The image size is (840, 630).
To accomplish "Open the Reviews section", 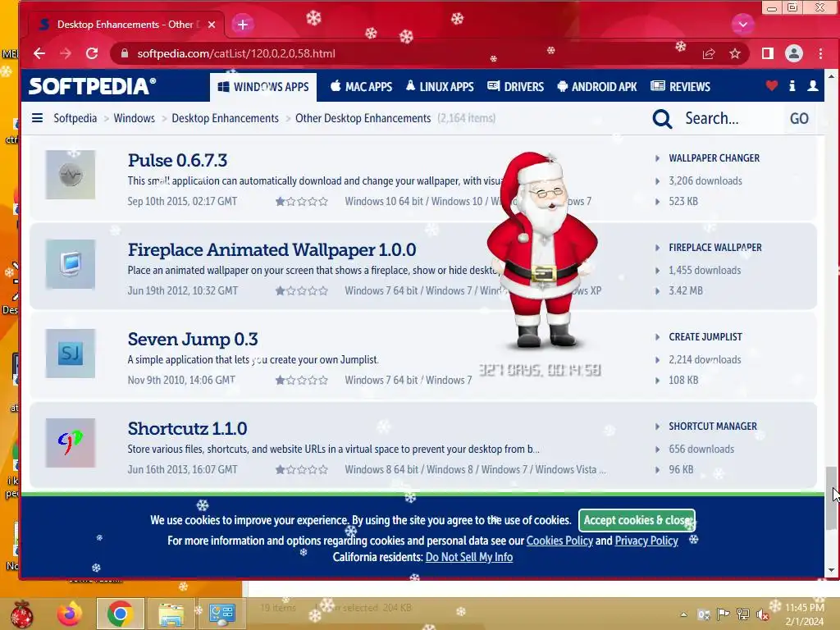I will [680, 87].
